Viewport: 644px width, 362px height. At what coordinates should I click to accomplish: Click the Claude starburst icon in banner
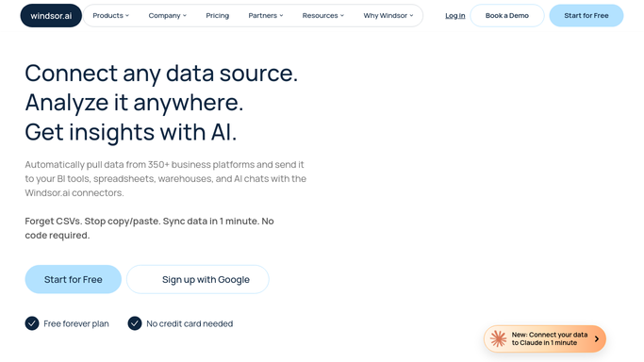(498, 338)
